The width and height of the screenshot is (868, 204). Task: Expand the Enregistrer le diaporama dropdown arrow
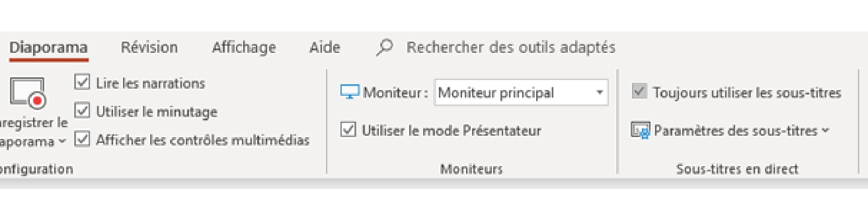click(x=62, y=141)
